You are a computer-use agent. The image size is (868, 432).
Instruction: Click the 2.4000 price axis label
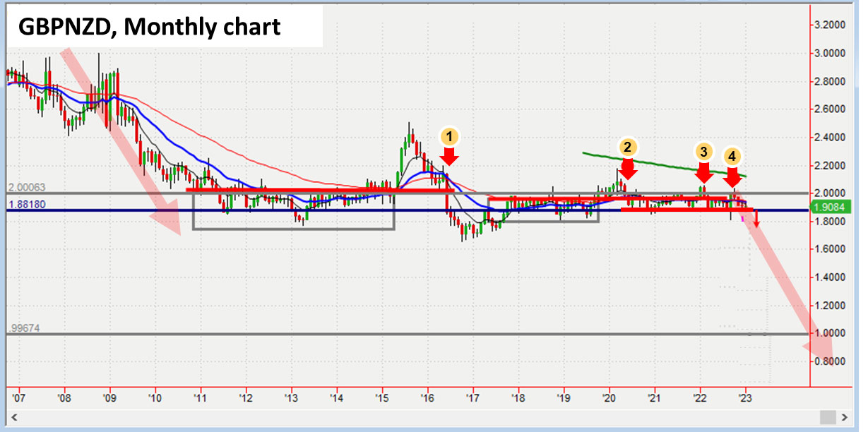829,137
